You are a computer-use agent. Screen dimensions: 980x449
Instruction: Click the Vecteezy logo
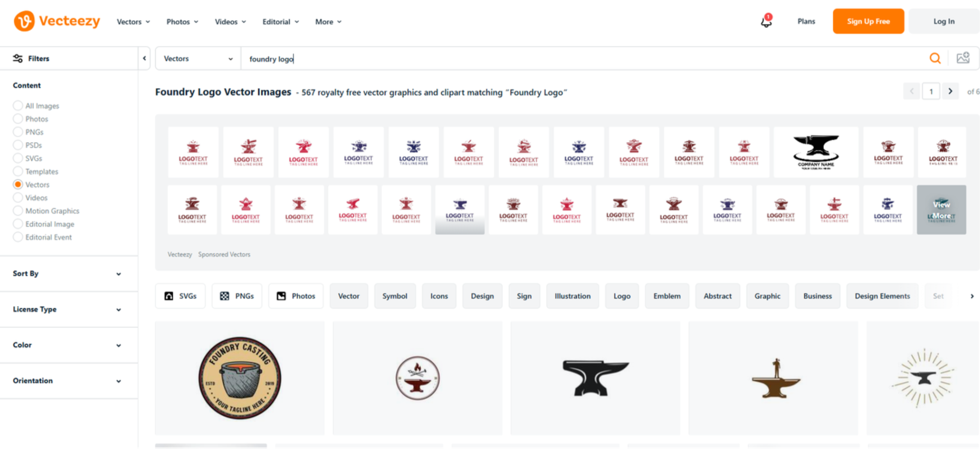pos(57,21)
